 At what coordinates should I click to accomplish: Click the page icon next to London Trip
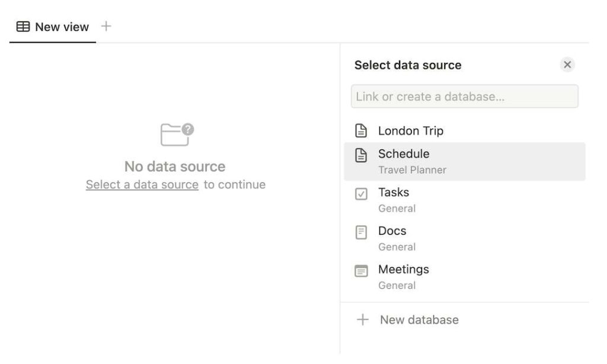362,130
